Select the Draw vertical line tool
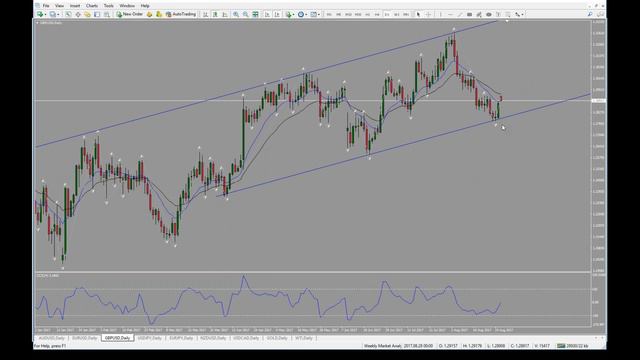640x360 pixels. (440, 14)
